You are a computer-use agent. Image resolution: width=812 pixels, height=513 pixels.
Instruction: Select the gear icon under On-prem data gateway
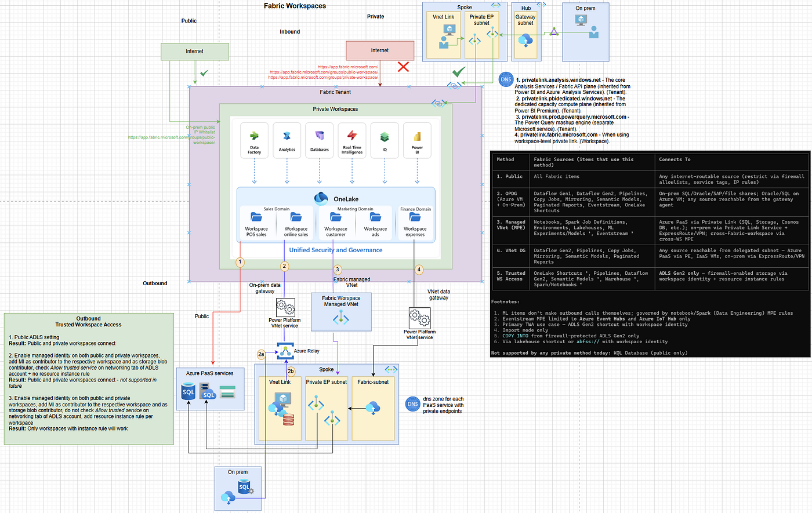click(285, 307)
